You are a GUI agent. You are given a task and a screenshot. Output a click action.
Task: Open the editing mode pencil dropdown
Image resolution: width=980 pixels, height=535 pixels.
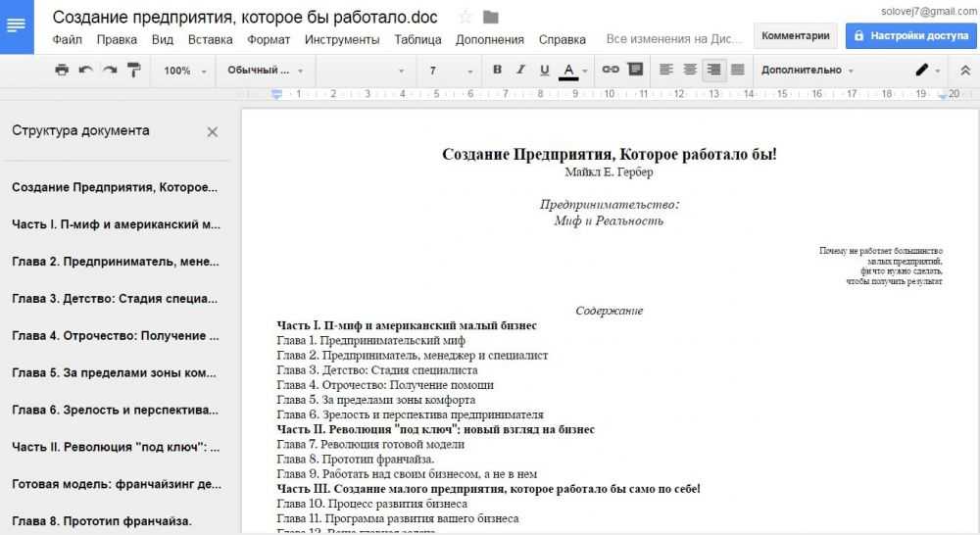(927, 70)
